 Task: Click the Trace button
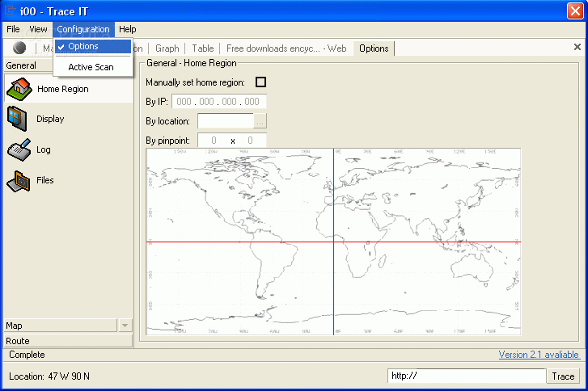pos(563,376)
